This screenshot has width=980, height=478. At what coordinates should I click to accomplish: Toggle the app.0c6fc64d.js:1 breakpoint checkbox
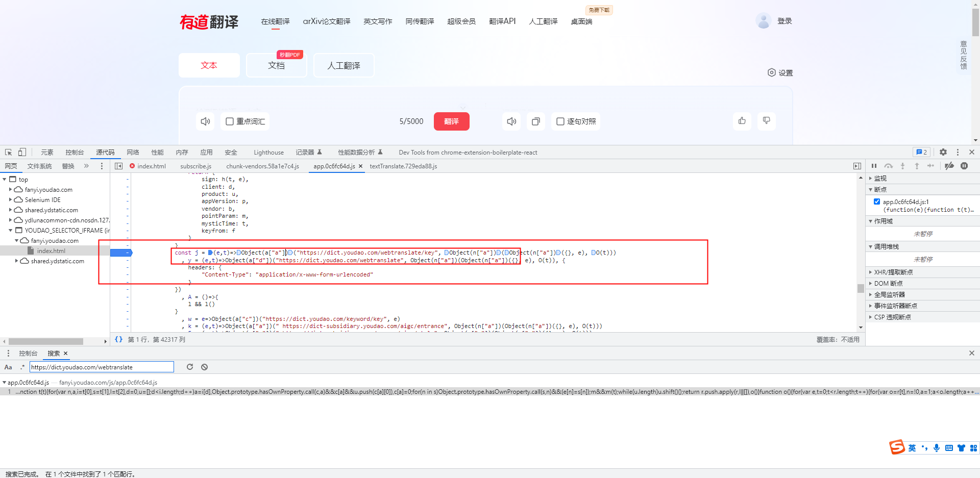pos(877,202)
